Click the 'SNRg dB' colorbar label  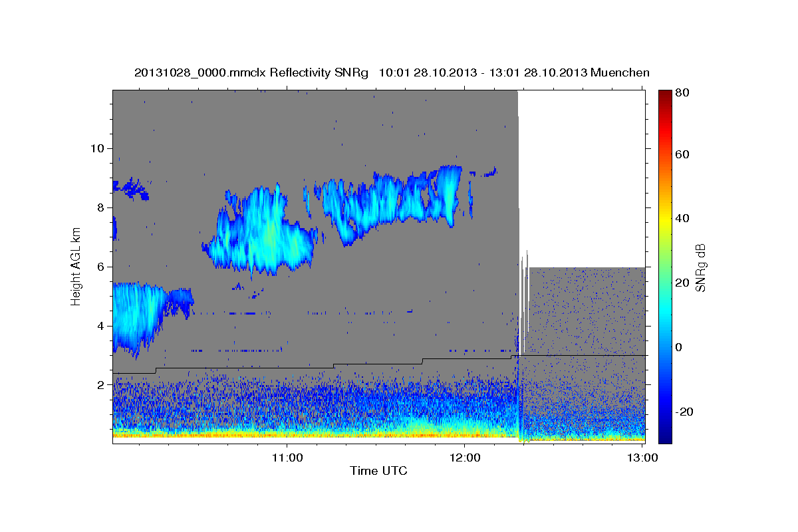coord(700,268)
